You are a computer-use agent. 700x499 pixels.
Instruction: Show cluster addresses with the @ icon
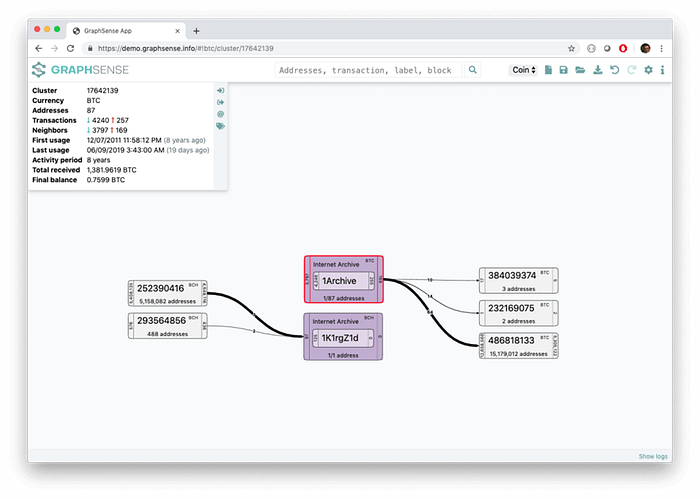(220, 114)
